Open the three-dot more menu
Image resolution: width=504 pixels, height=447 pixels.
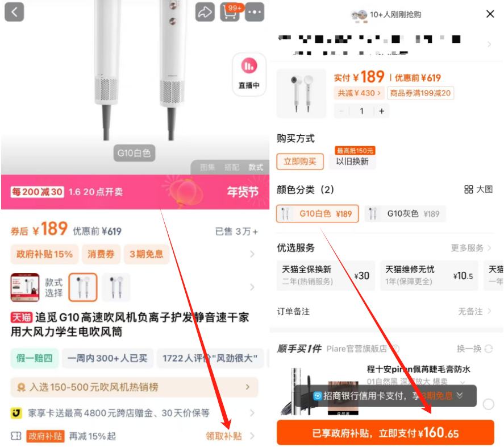(x=255, y=13)
